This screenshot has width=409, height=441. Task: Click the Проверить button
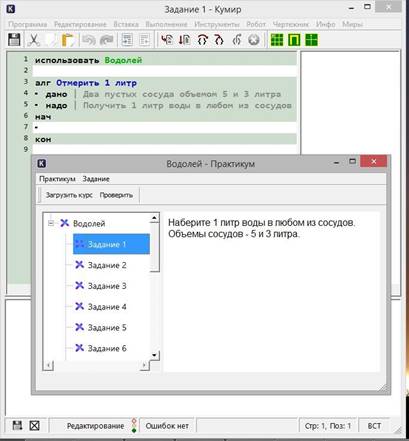(x=116, y=195)
